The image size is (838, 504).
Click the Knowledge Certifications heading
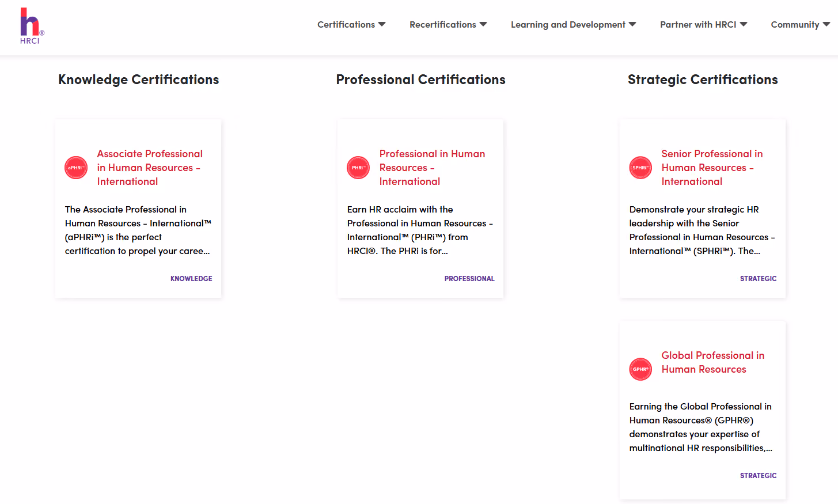point(139,79)
